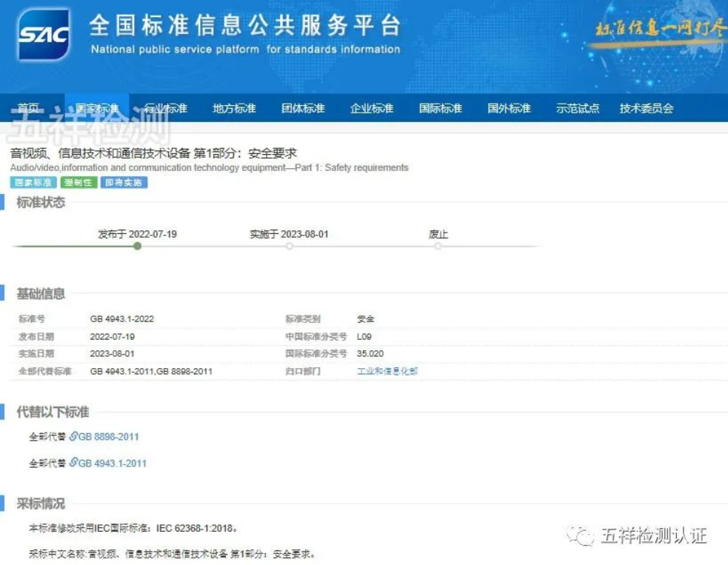The image size is (728, 565).
Task: Select the 团体标准 navigation item
Action: 303,108
